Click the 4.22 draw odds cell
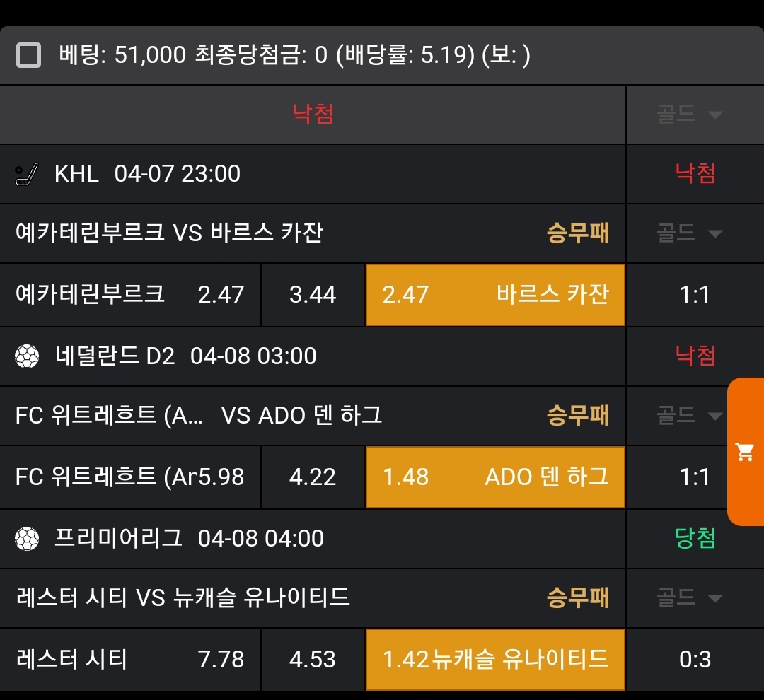 [x=313, y=477]
